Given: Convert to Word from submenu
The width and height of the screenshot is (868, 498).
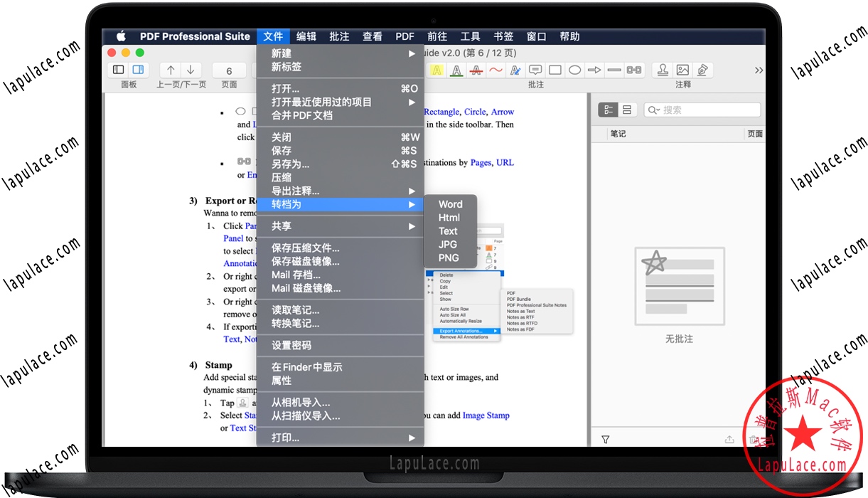Looking at the screenshot, I should tap(451, 204).
